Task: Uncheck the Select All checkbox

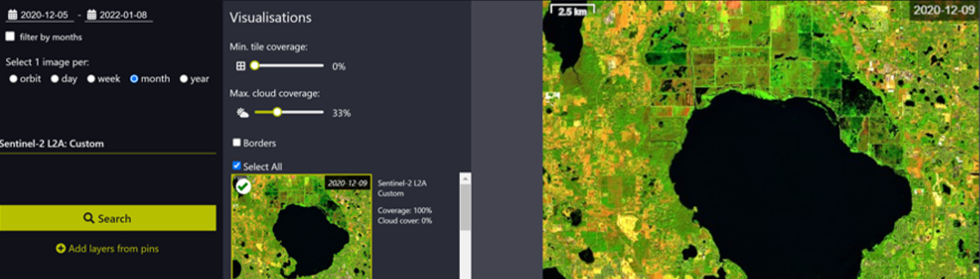Action: pyautogui.click(x=236, y=166)
